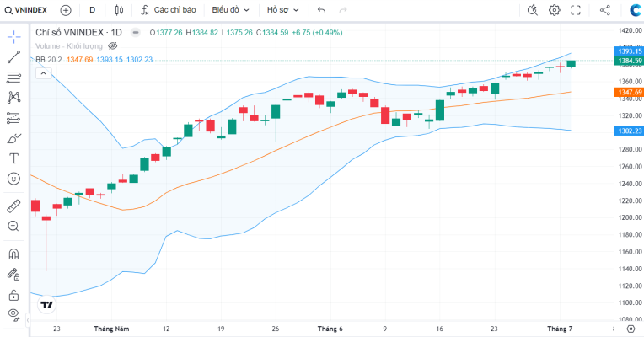This screenshot has width=644, height=337.
Task: Open time axis settings gear
Action: [631, 329]
